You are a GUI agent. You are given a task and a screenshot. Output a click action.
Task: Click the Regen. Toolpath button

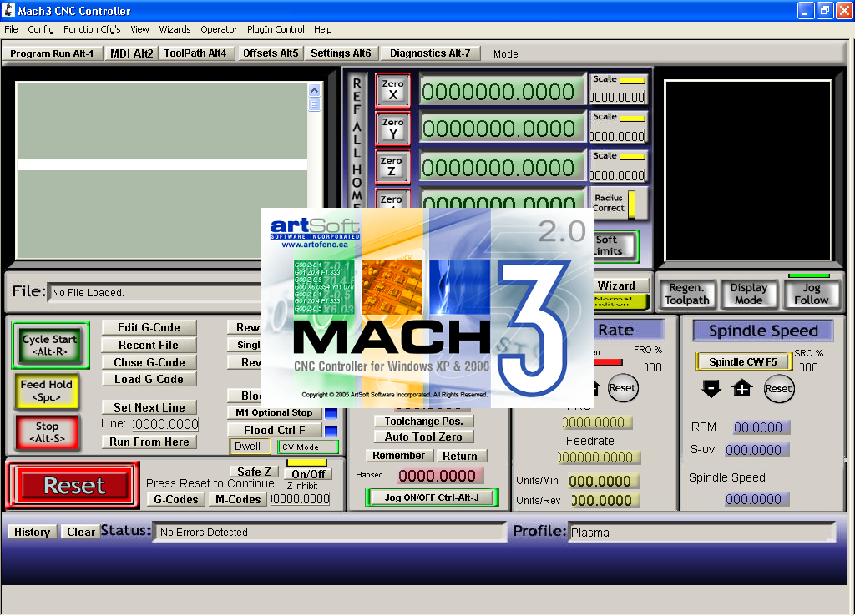pyautogui.click(x=686, y=294)
